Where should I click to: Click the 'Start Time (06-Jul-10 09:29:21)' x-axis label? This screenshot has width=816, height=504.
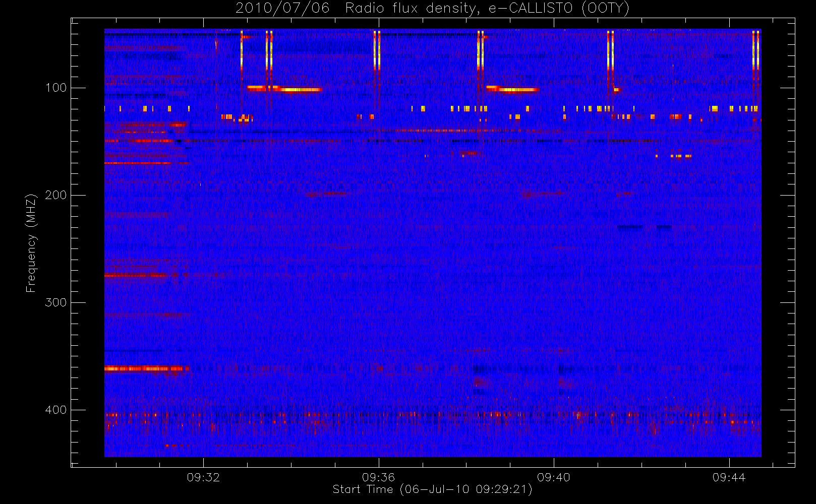coord(433,489)
